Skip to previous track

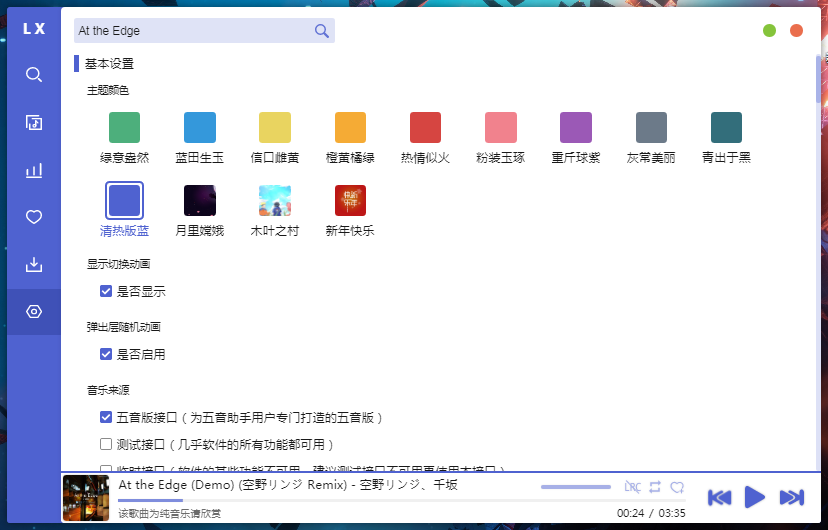click(719, 497)
